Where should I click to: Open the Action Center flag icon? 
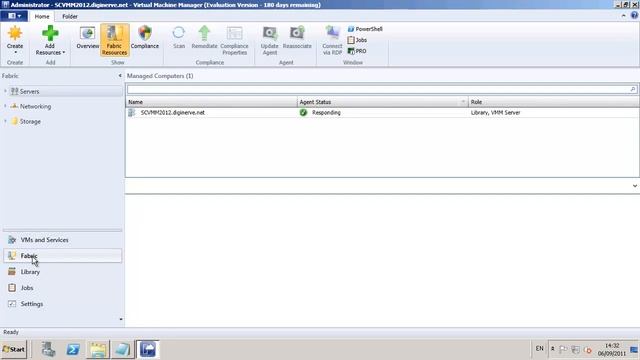(563, 350)
